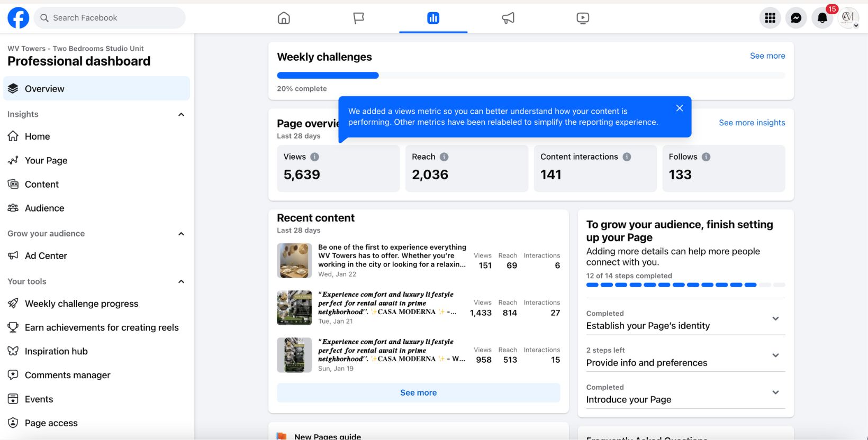Open the Home feed icon in top bar
Viewport: 868px width, 440px height.
(284, 18)
